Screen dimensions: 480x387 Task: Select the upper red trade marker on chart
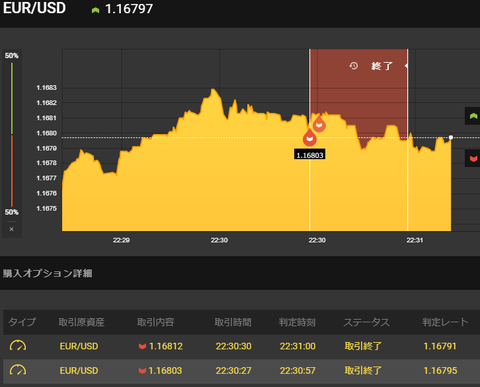tap(319, 124)
